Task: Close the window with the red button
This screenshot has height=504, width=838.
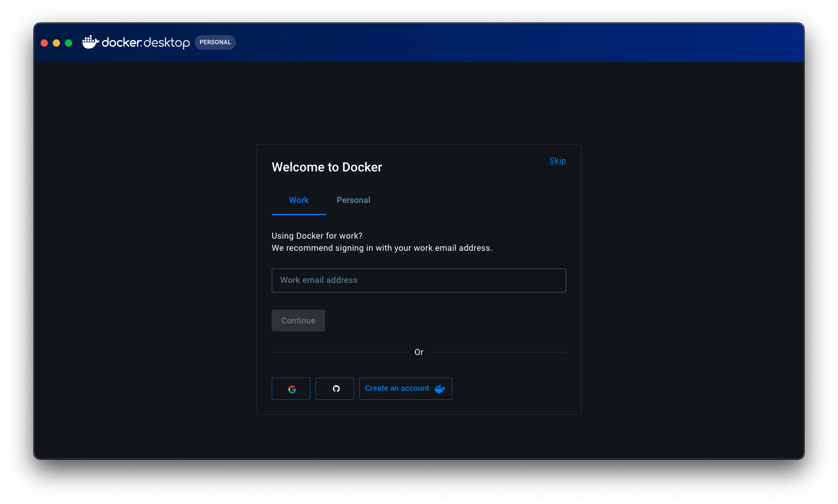Action: [44, 43]
